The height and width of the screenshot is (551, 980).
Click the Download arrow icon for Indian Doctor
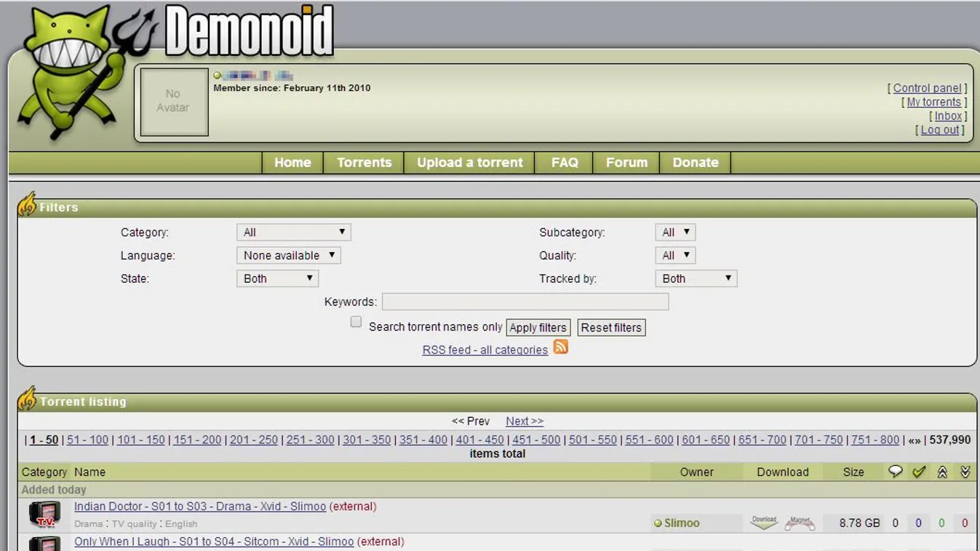coord(764,523)
